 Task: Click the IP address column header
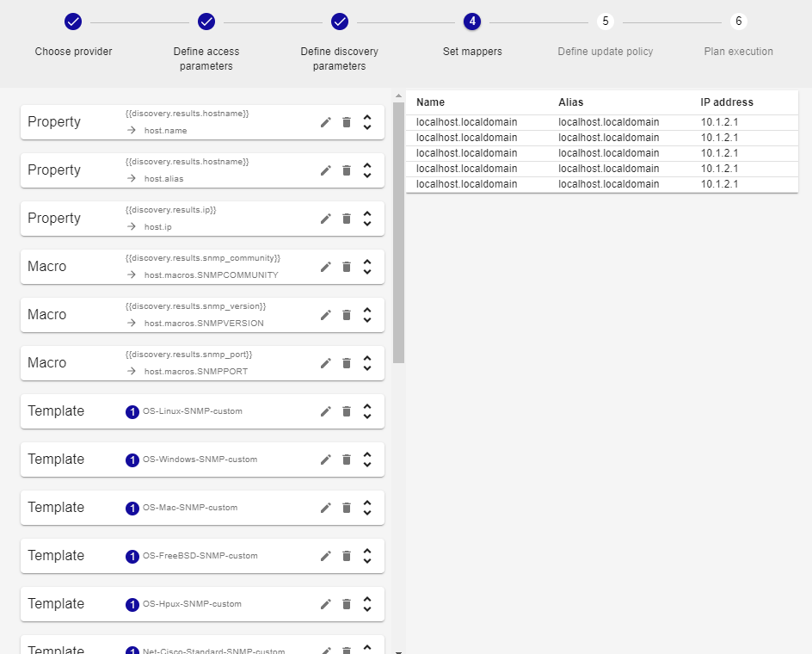[x=727, y=102]
